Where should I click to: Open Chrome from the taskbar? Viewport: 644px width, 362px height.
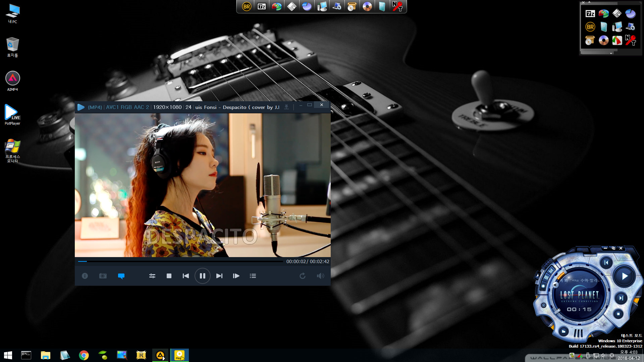pos(84,355)
